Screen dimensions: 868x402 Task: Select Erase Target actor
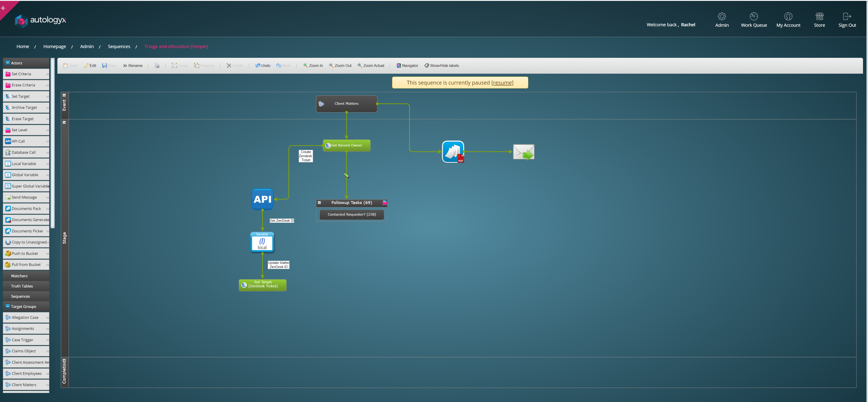(26, 119)
